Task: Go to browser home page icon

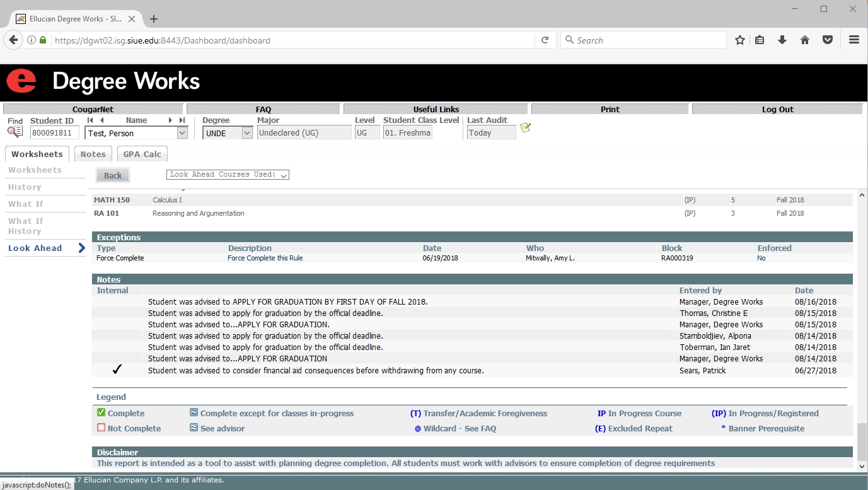Action: (x=805, y=40)
